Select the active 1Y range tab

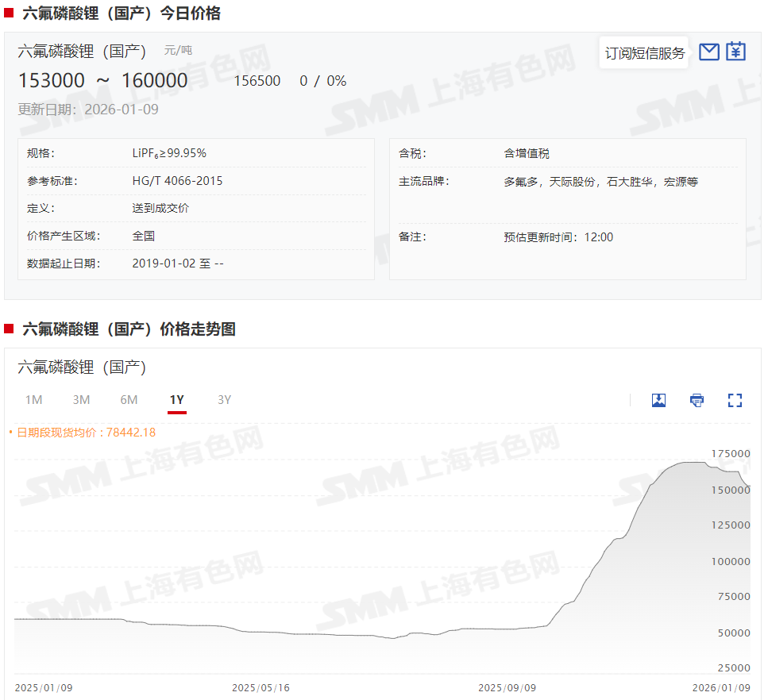point(176,400)
